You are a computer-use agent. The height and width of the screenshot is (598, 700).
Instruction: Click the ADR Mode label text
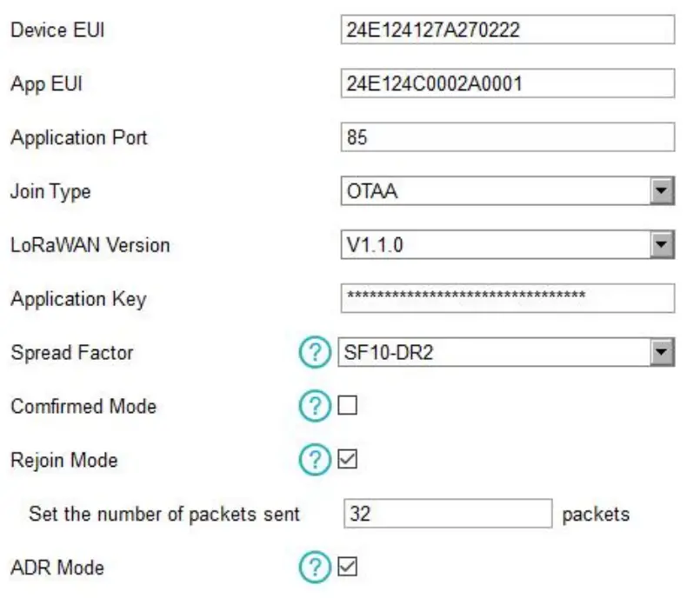(57, 568)
